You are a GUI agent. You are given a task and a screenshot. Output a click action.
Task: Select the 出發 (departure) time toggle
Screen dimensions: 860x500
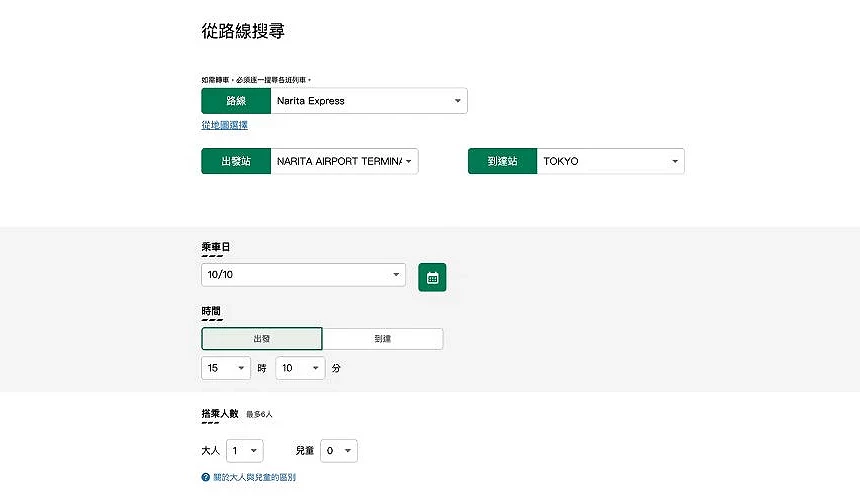tap(262, 339)
